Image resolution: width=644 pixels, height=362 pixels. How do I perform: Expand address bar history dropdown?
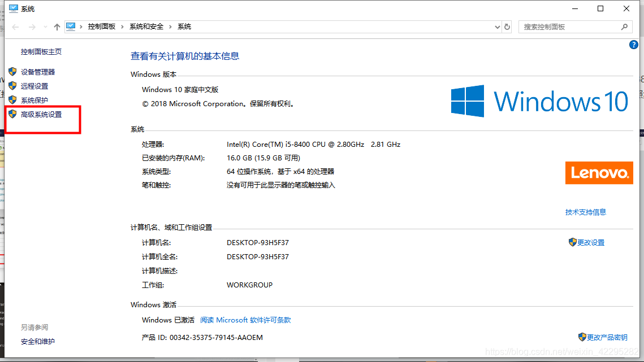click(498, 27)
